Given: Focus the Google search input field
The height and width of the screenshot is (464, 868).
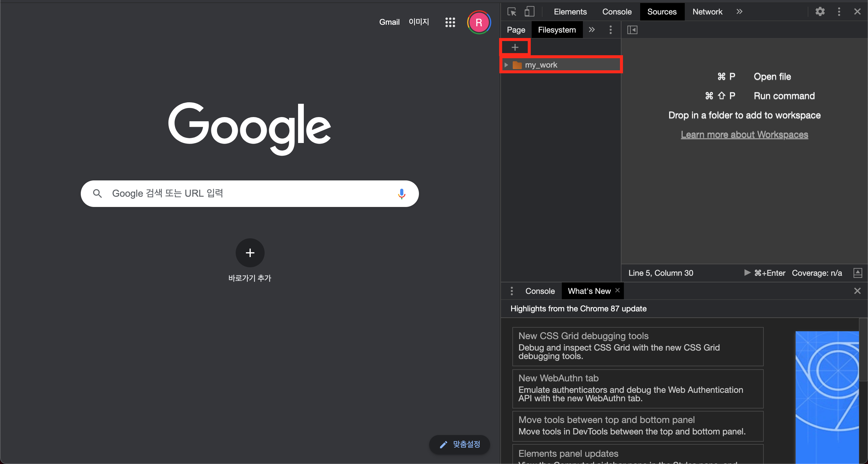Looking at the screenshot, I should pos(249,194).
